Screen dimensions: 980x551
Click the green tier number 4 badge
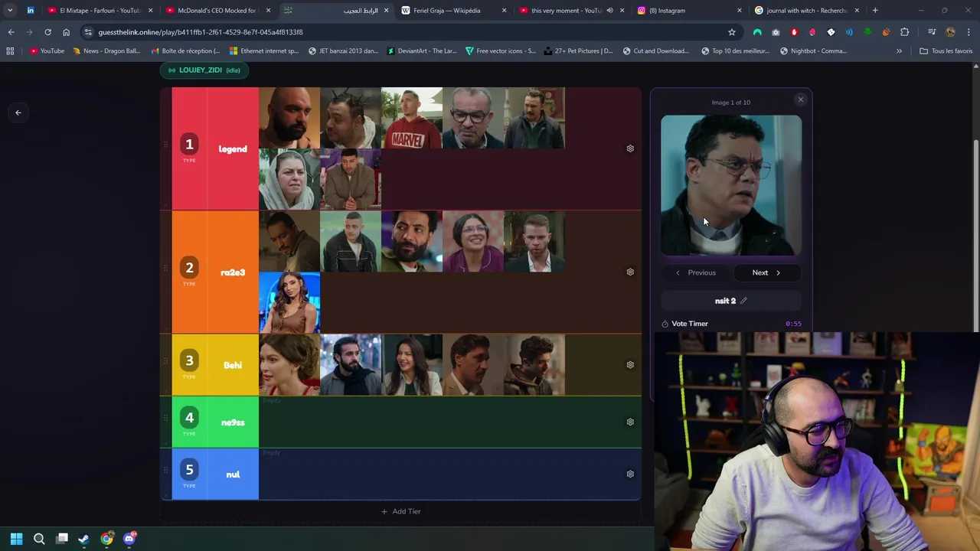click(x=189, y=417)
